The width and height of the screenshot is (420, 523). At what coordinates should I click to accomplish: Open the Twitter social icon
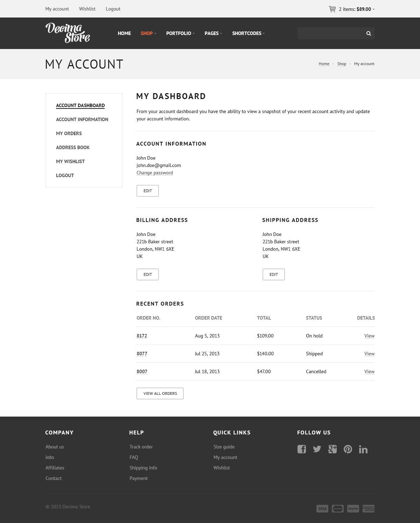[x=317, y=449]
